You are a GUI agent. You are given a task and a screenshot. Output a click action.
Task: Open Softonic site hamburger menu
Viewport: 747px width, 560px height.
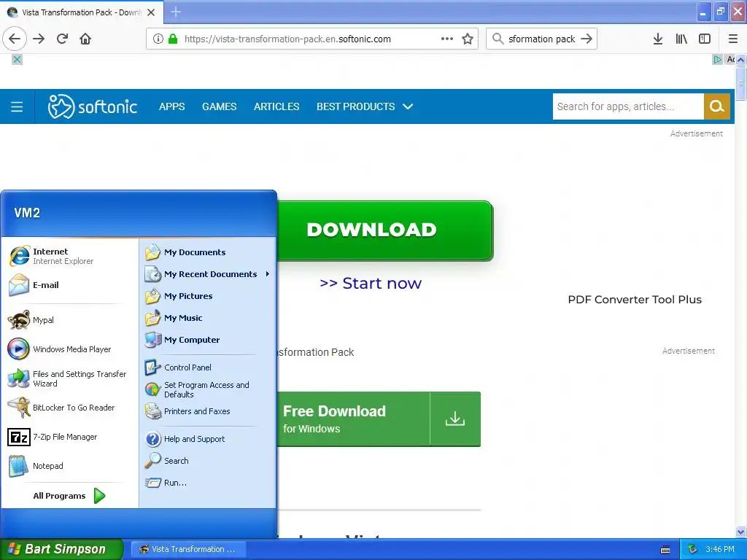[17, 106]
